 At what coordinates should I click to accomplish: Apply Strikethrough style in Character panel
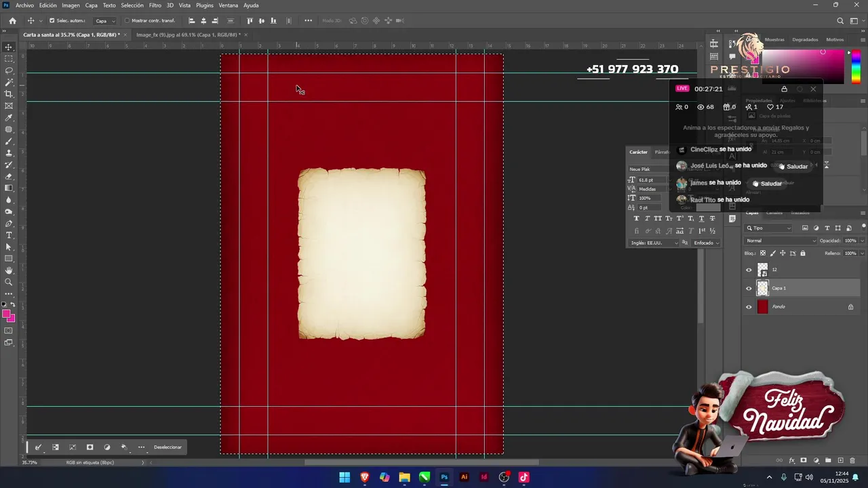point(712,218)
